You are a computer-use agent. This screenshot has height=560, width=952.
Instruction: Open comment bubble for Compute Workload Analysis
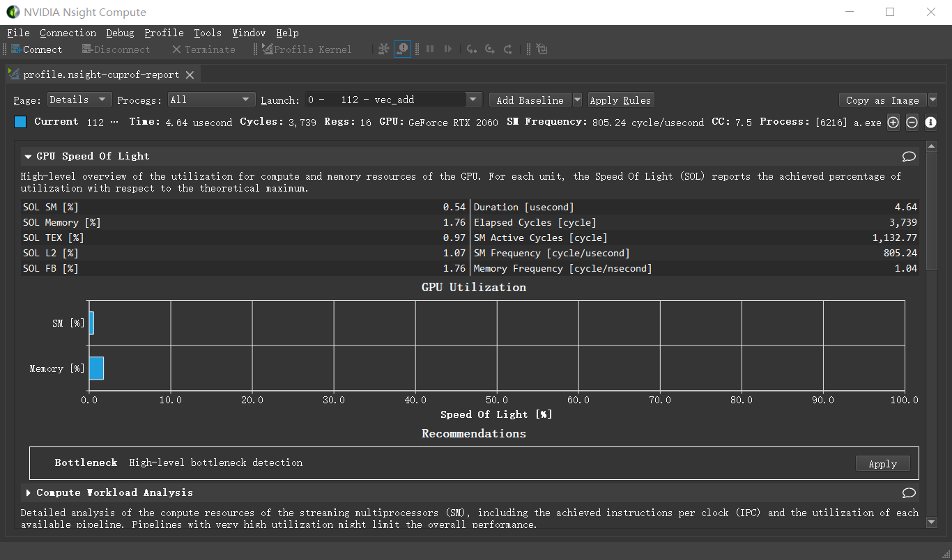click(x=909, y=493)
